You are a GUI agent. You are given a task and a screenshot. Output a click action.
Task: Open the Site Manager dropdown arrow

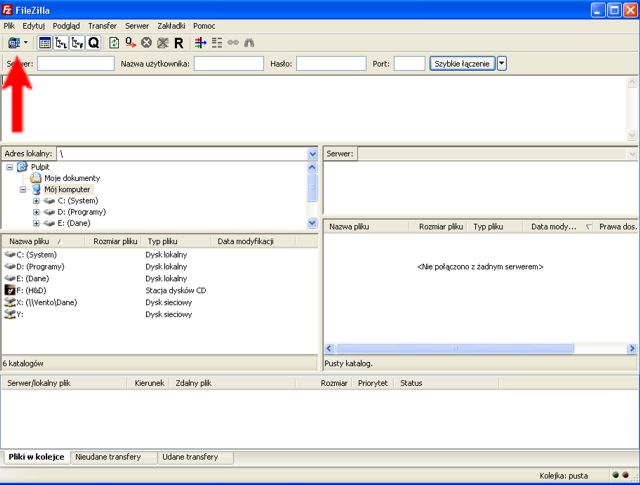coord(26,42)
